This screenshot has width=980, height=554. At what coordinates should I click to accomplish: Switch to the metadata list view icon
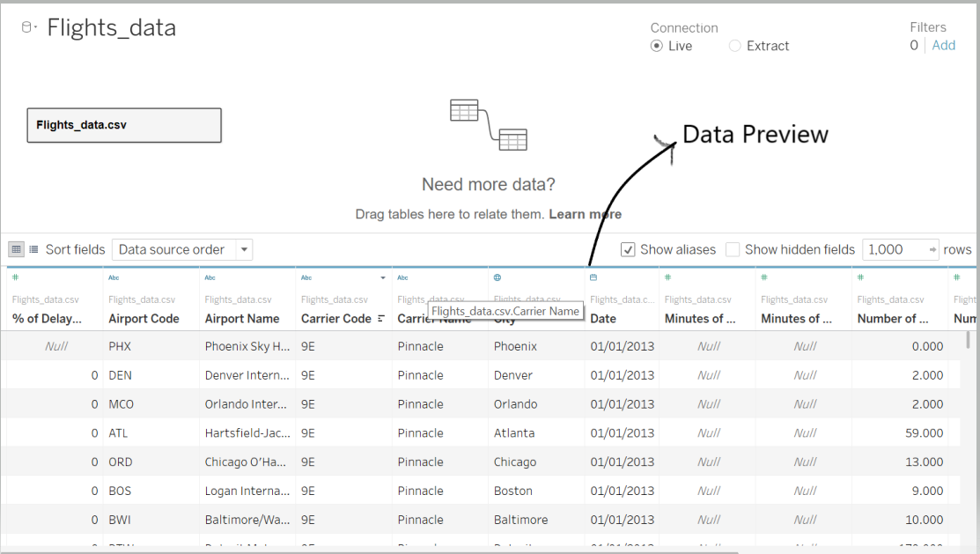click(33, 249)
